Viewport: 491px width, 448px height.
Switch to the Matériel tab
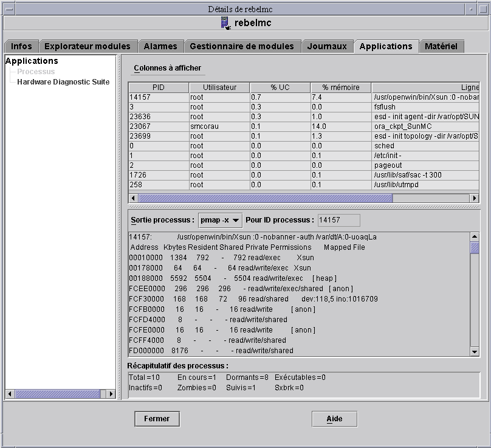441,46
